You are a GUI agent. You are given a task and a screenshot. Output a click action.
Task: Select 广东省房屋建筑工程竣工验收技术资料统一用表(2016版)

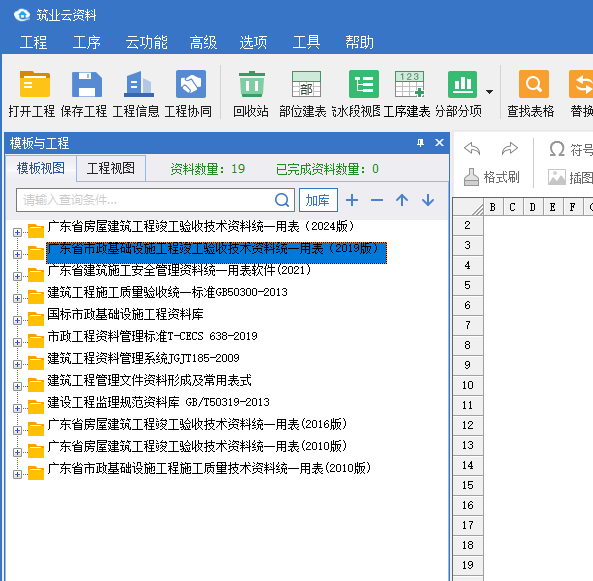point(197,424)
